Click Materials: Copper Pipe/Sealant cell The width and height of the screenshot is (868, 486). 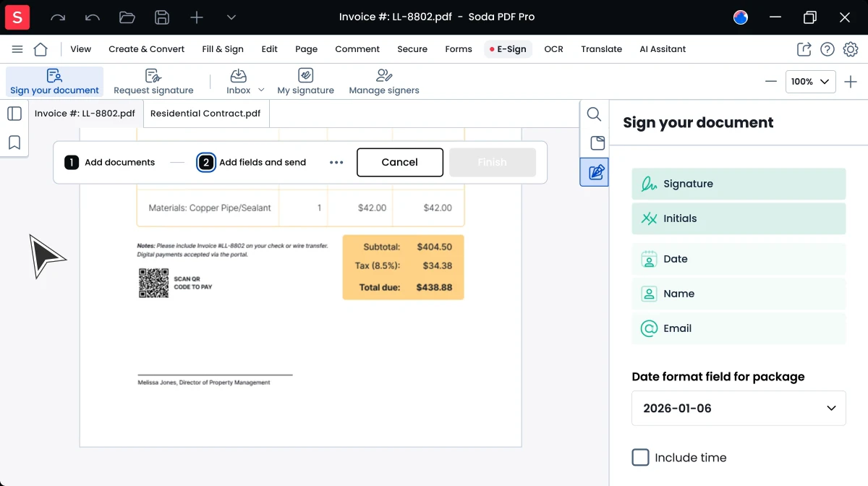(210, 208)
